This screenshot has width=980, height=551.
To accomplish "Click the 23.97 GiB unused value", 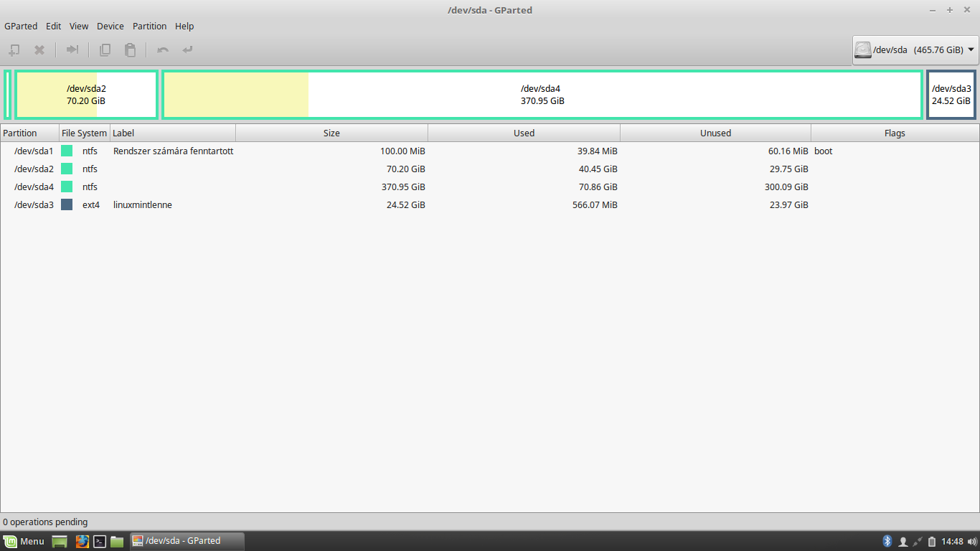I will point(789,205).
